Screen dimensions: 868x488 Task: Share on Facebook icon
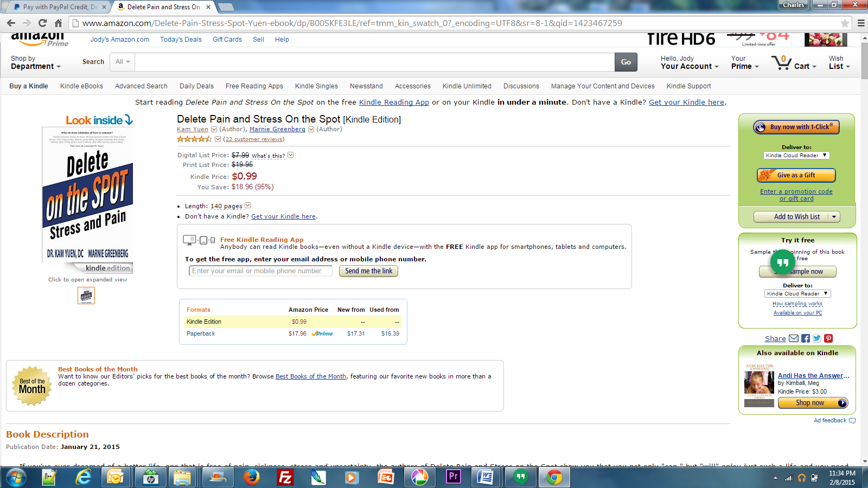pyautogui.click(x=806, y=338)
